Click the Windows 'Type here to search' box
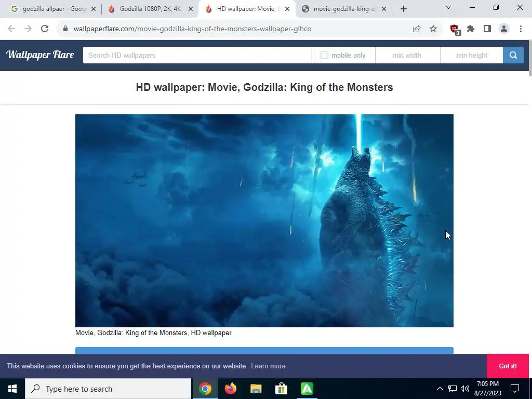The image size is (532, 399). (108, 389)
